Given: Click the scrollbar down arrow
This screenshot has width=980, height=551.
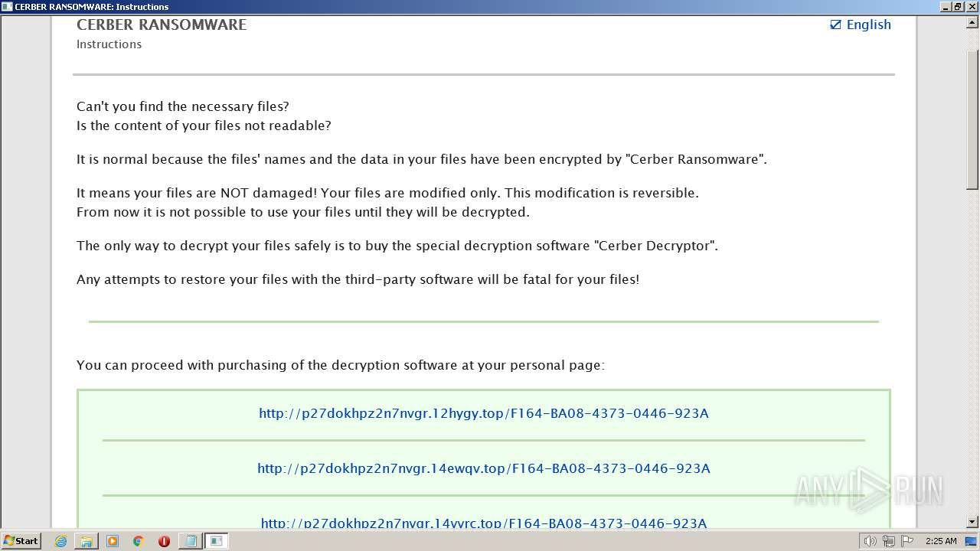Looking at the screenshot, I should pos(972,522).
